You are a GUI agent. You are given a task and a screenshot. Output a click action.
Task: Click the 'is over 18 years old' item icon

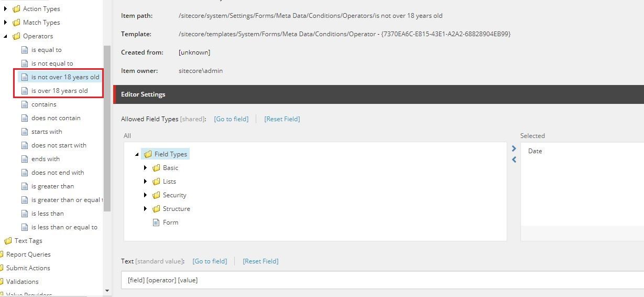pyautogui.click(x=25, y=91)
